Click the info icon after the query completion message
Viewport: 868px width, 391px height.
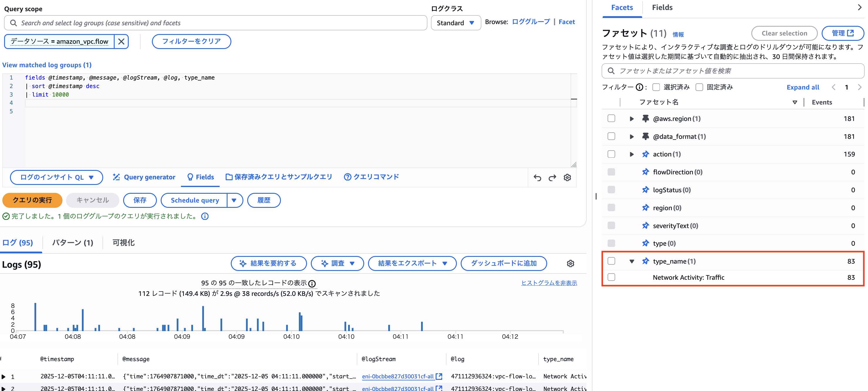click(204, 216)
